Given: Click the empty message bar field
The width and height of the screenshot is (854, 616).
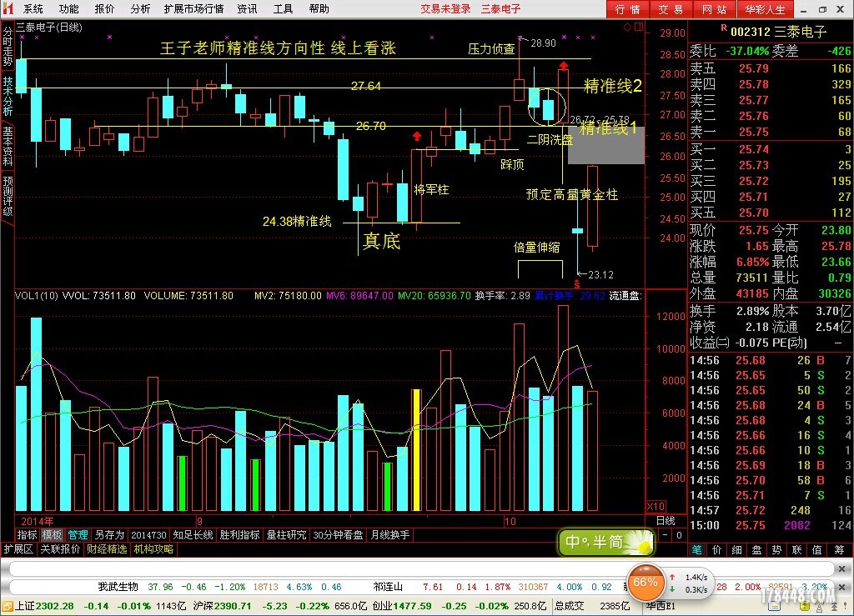Looking at the screenshot, I should (422, 568).
